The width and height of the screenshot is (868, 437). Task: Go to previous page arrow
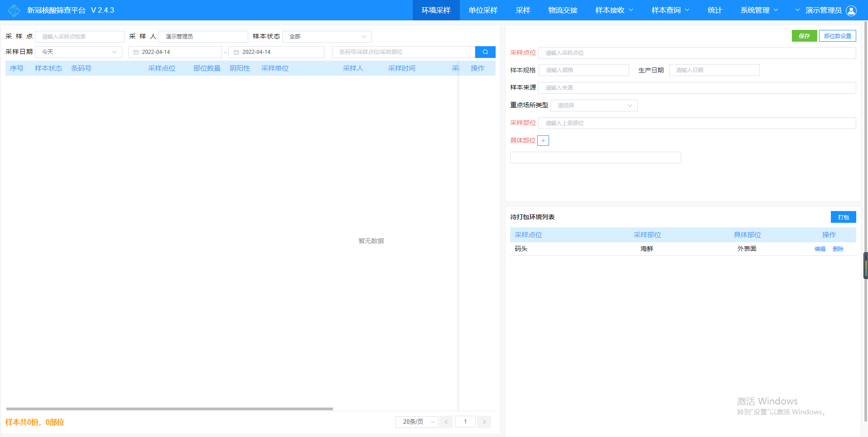tap(446, 422)
